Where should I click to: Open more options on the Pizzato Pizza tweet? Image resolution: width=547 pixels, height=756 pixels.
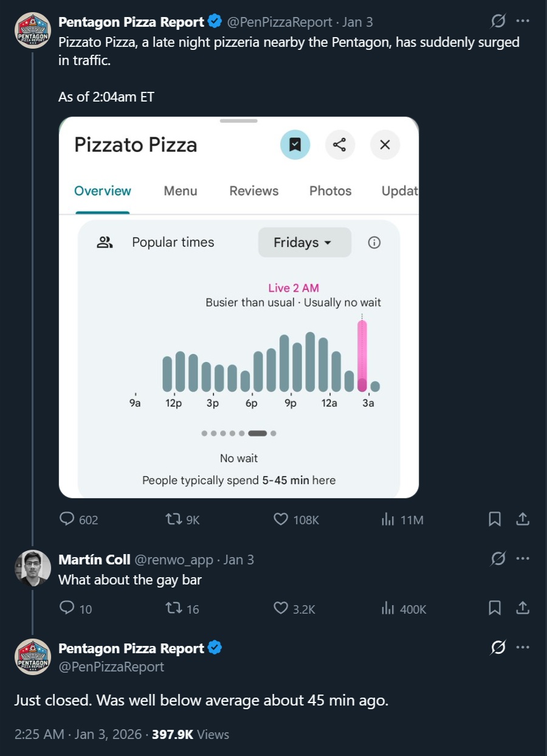522,21
